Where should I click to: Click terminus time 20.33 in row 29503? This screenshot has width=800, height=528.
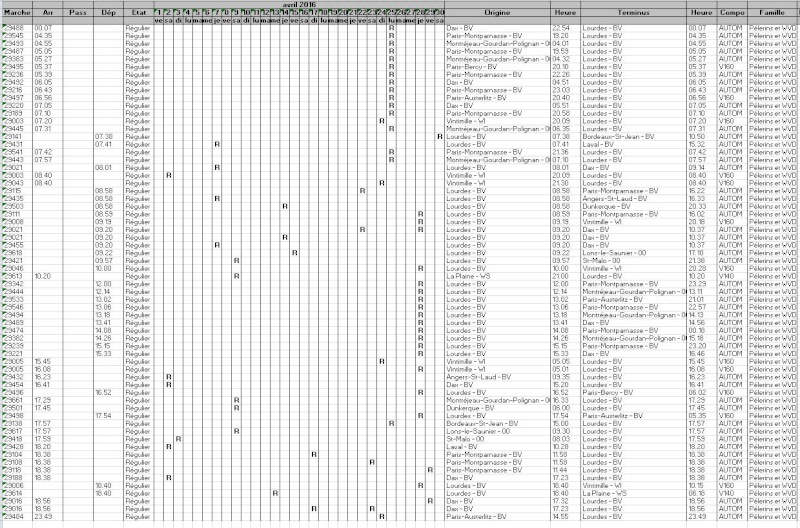point(697,207)
